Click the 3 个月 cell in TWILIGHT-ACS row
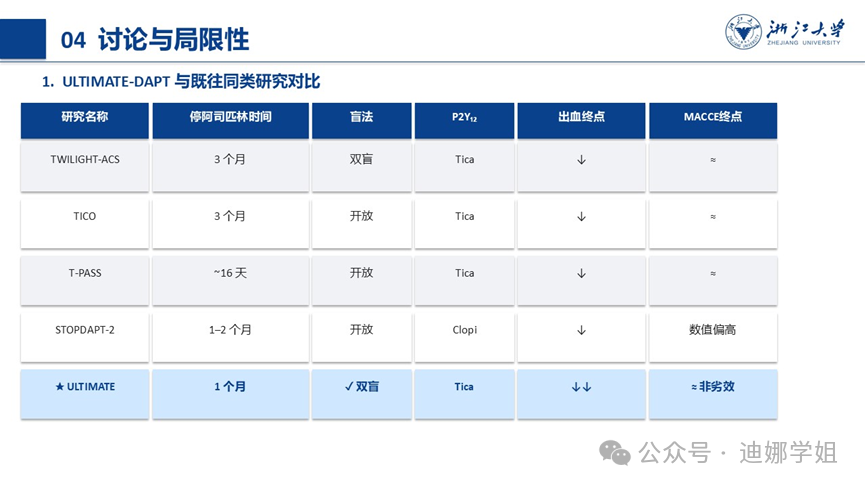 click(231, 167)
